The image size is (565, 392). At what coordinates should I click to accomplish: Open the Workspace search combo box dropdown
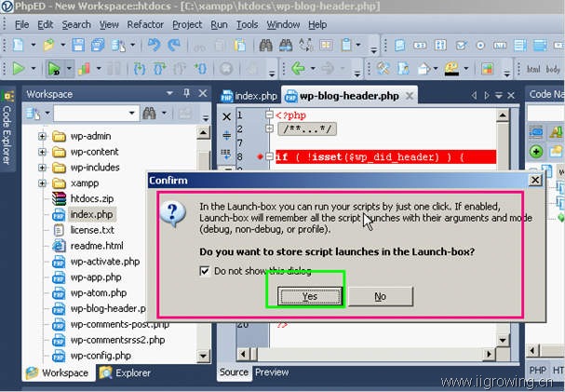[x=132, y=114]
